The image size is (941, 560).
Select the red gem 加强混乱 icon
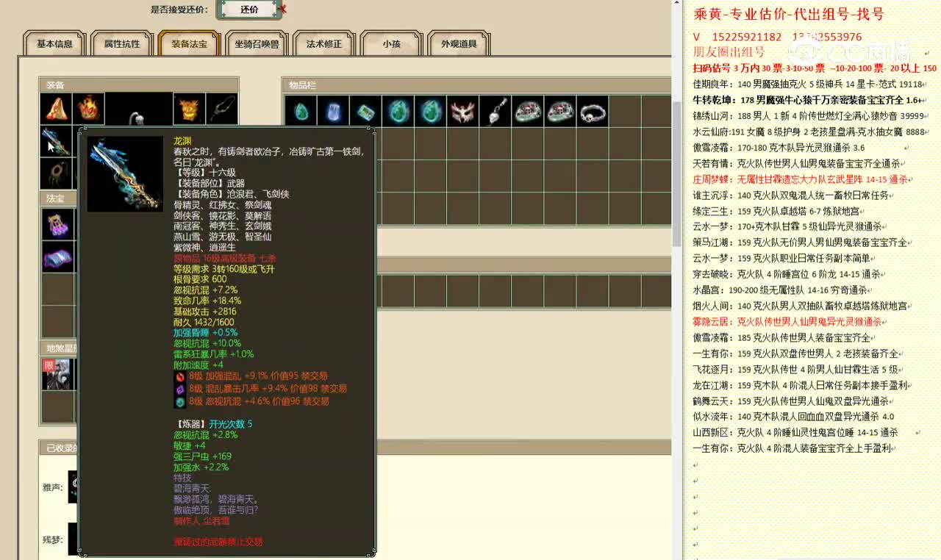click(x=179, y=377)
